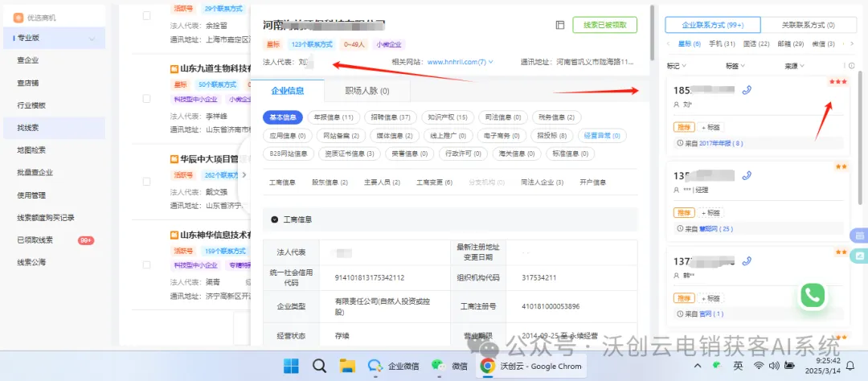Click the unified credit code 914101813175342112
Viewport: 868px width, 381px height.
(369, 277)
